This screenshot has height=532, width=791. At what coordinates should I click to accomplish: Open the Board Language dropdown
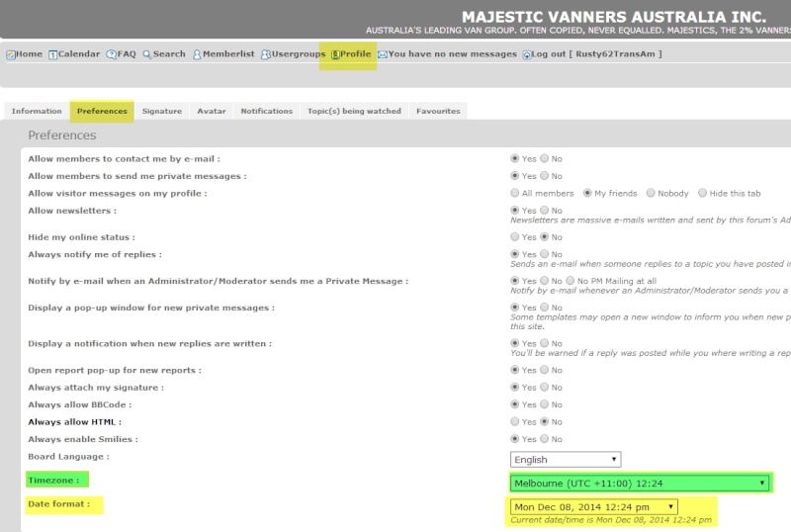tap(566, 459)
